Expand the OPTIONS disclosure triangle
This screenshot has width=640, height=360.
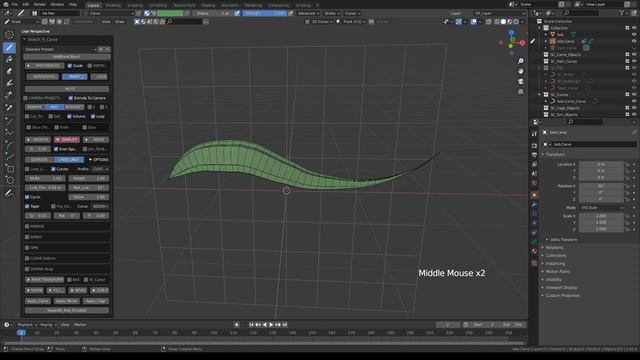(x=90, y=160)
